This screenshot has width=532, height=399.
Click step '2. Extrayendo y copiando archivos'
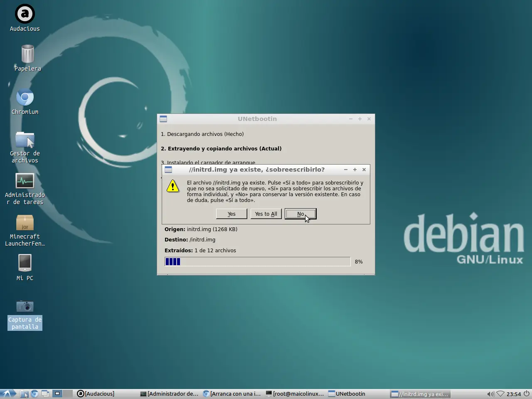click(221, 148)
